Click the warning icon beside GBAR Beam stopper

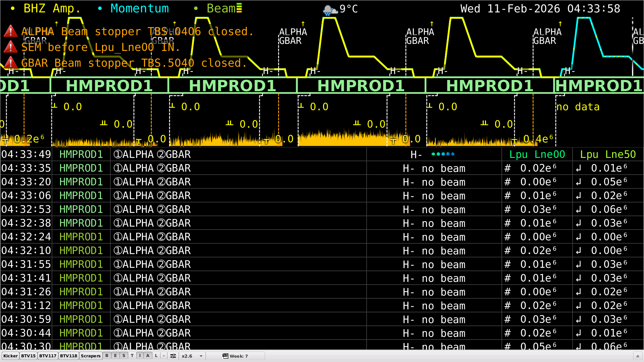pyautogui.click(x=10, y=63)
